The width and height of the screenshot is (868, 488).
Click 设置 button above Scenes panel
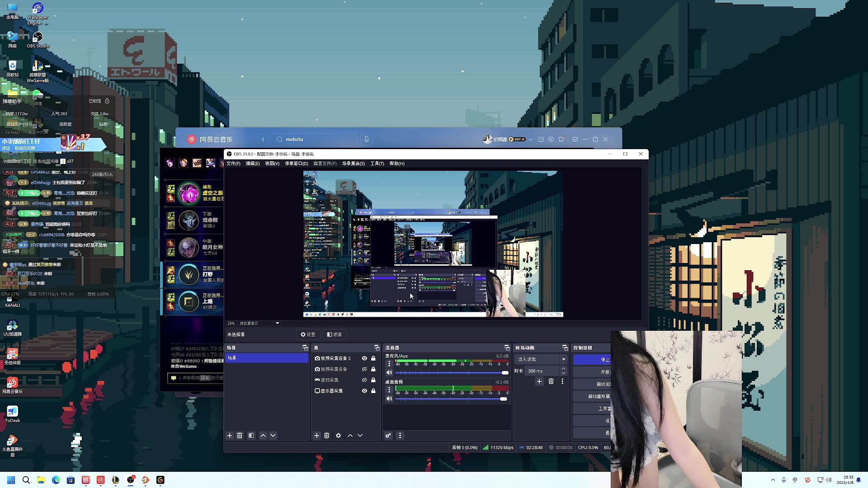pyautogui.click(x=308, y=334)
